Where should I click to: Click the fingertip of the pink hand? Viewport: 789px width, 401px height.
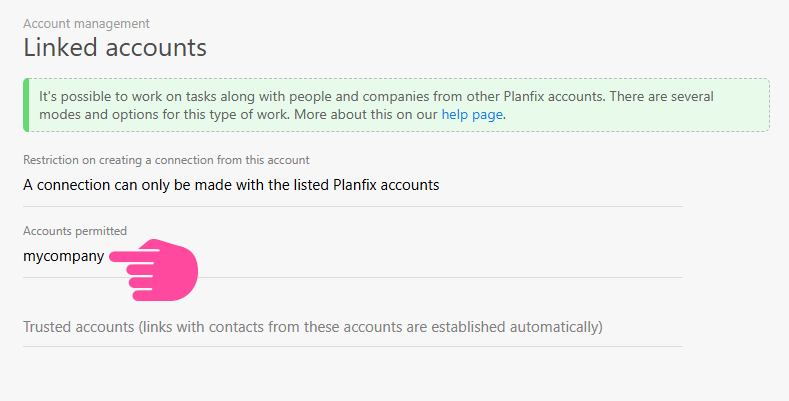(114, 256)
